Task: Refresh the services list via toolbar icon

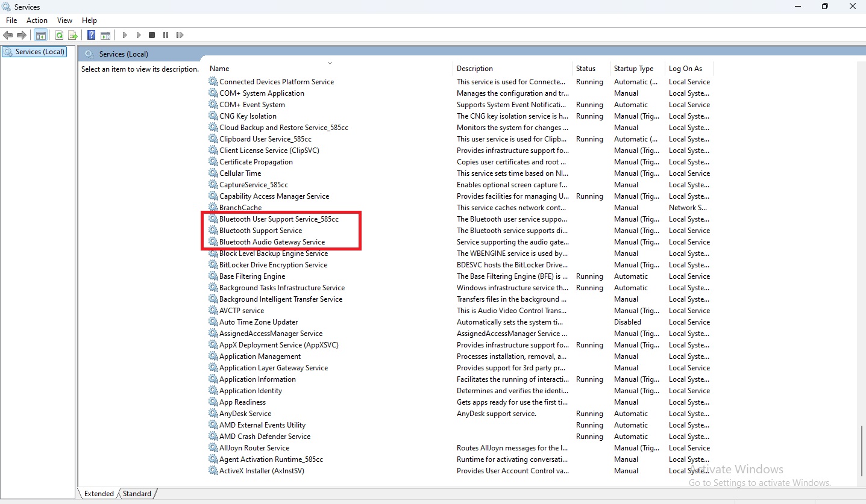Action: point(59,36)
